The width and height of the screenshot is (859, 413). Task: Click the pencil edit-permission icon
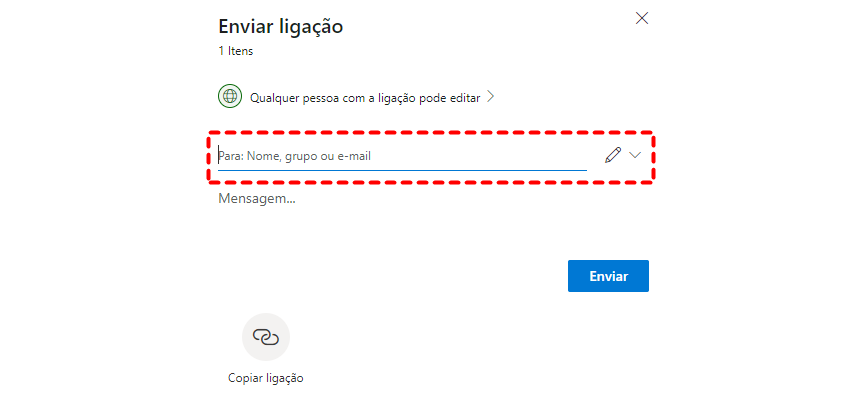point(613,155)
